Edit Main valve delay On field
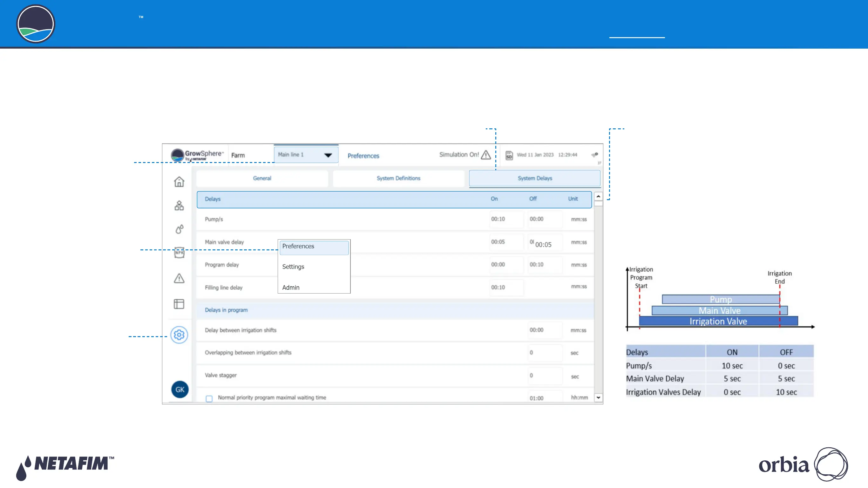Image resolution: width=868 pixels, height=488 pixels. [x=506, y=242]
